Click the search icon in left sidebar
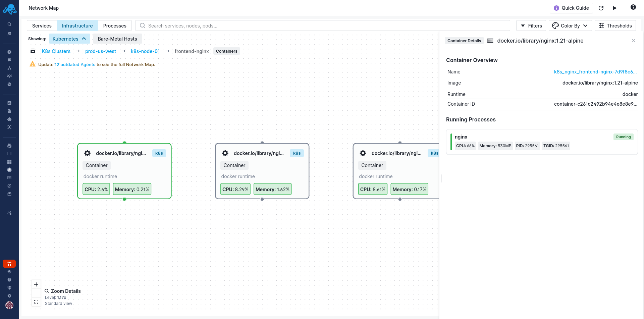Viewport: 644px width, 319px height. (x=9, y=24)
